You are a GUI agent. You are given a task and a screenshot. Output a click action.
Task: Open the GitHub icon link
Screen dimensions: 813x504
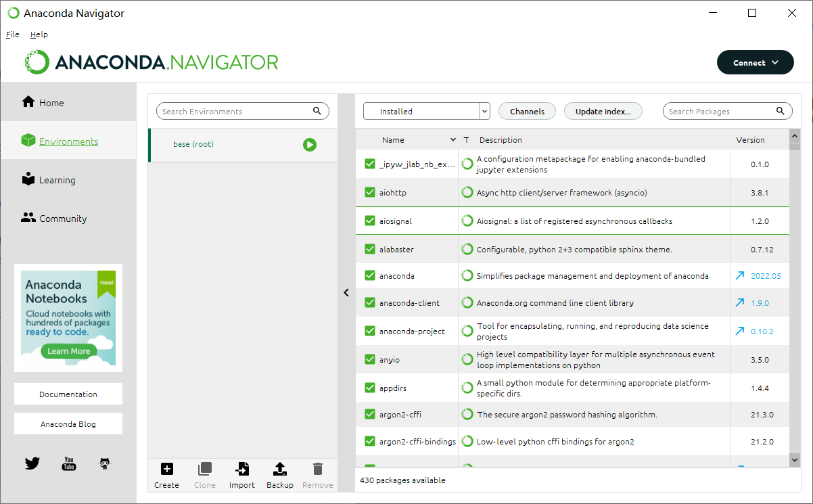point(104,463)
